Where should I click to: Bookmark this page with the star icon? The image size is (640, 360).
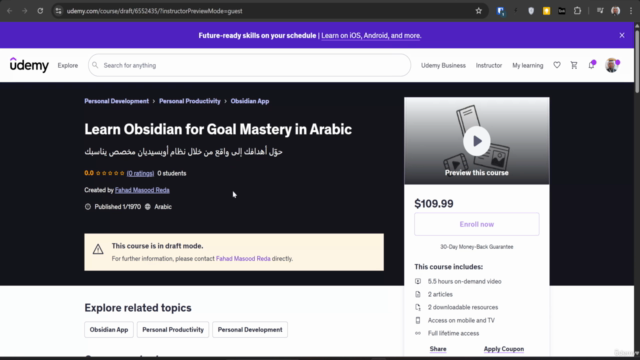coord(478,11)
